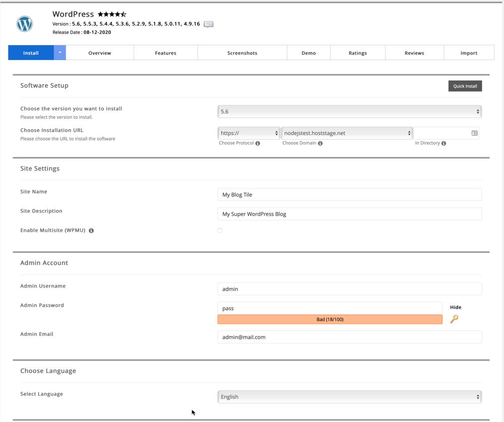Click 'Please select the version to install.' text
Image resolution: width=504 pixels, height=422 pixels.
[x=56, y=117]
